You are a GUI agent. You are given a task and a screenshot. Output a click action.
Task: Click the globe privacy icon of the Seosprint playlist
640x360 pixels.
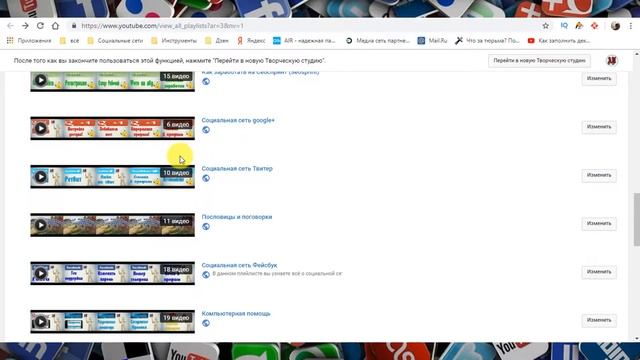click(x=206, y=82)
